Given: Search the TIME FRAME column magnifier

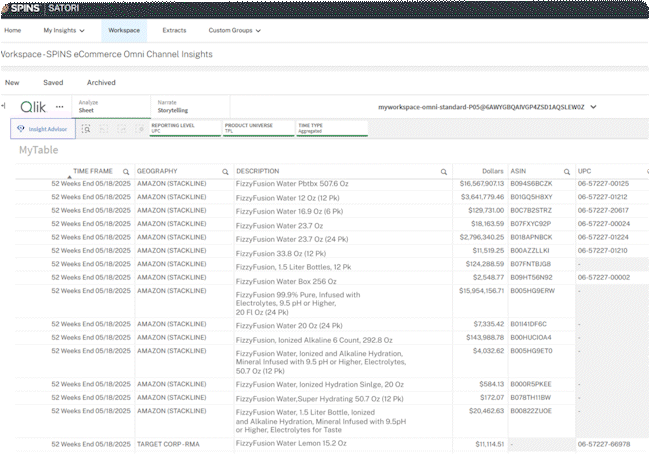Looking at the screenshot, I should (x=126, y=172).
